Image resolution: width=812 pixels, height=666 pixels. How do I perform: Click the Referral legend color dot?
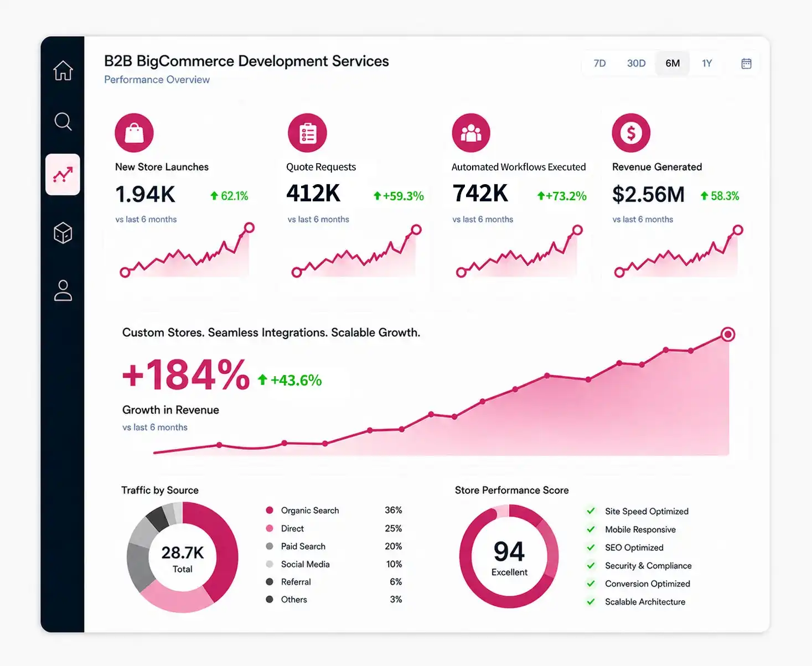(270, 581)
